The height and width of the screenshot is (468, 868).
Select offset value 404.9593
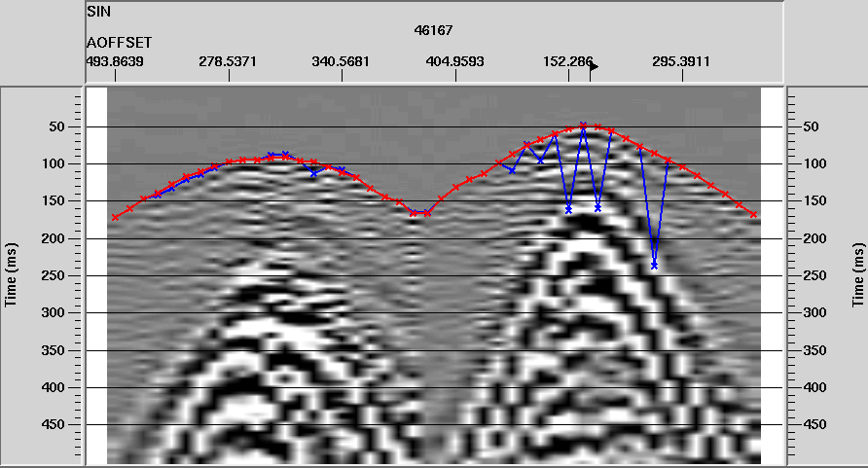454,61
